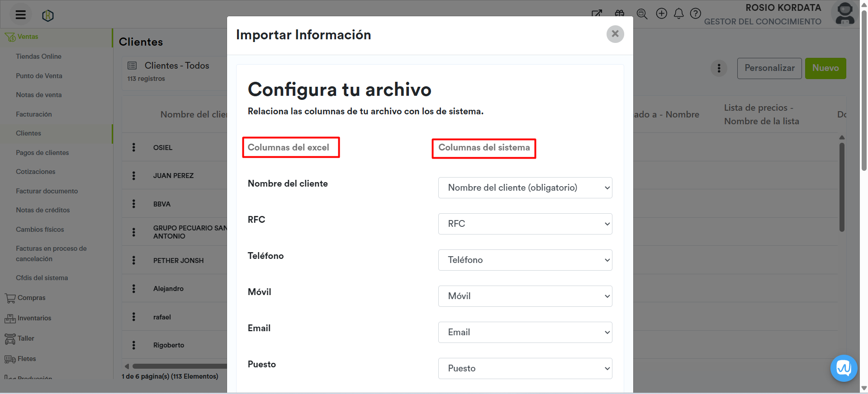Screen dimensions: 868x394
Task: Click the product search magnifier icon
Action: point(641,14)
